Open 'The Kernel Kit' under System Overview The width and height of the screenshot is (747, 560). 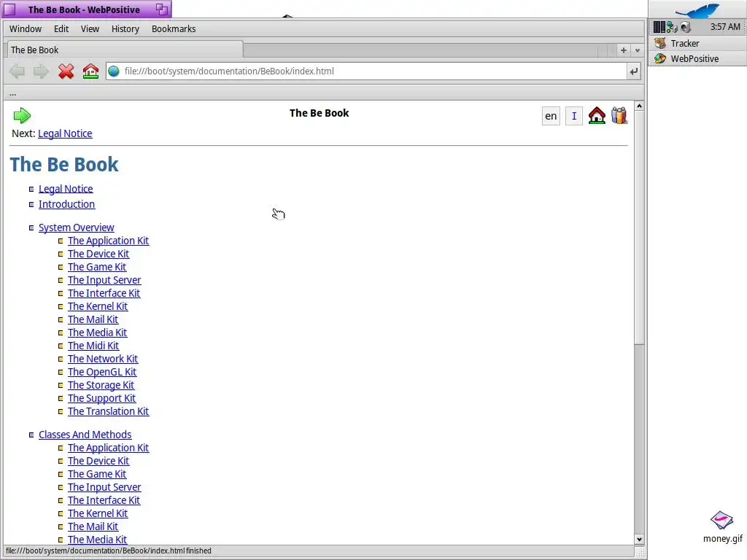point(98,306)
